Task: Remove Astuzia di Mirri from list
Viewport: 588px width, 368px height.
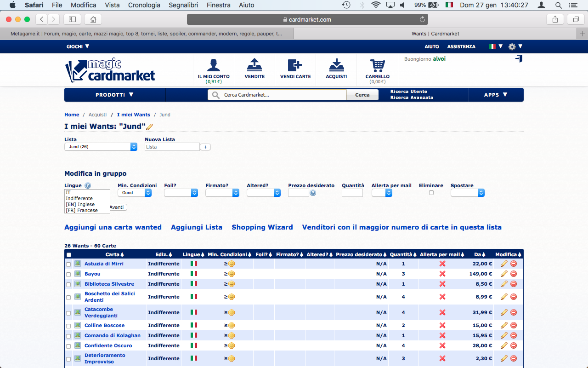Action: click(514, 264)
